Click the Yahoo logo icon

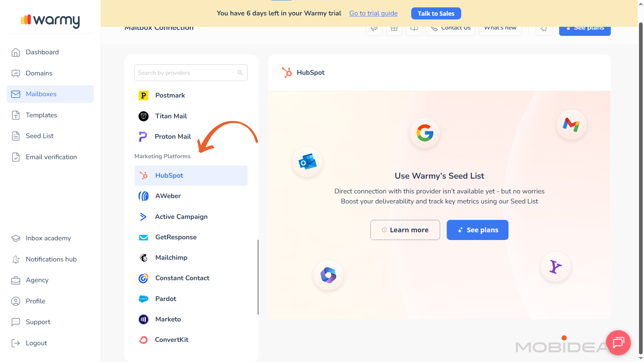(x=555, y=267)
